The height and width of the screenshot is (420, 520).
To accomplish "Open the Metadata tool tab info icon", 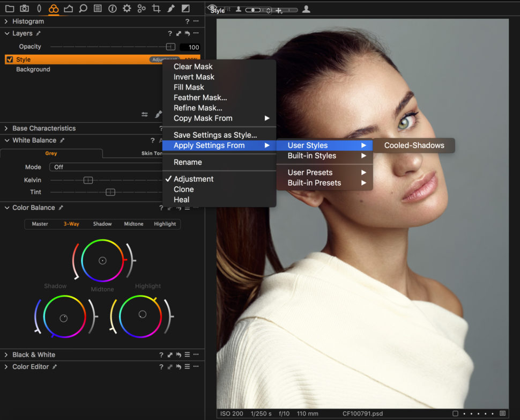I will [112, 9].
